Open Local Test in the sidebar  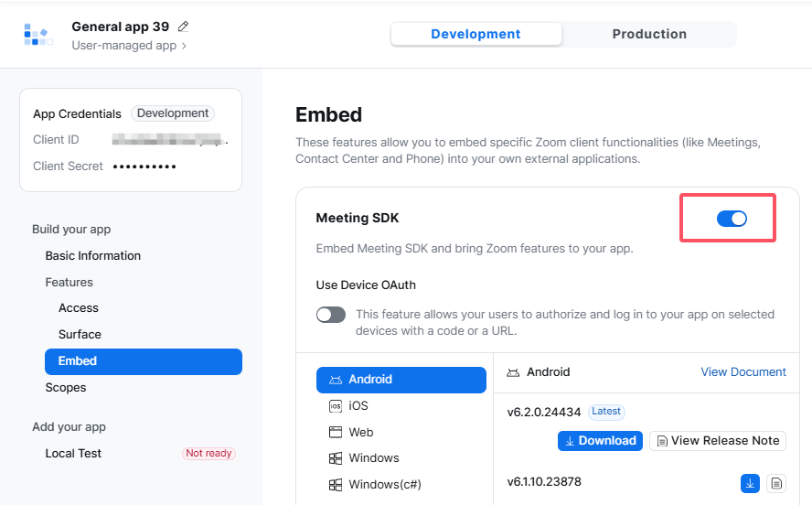coord(73,453)
